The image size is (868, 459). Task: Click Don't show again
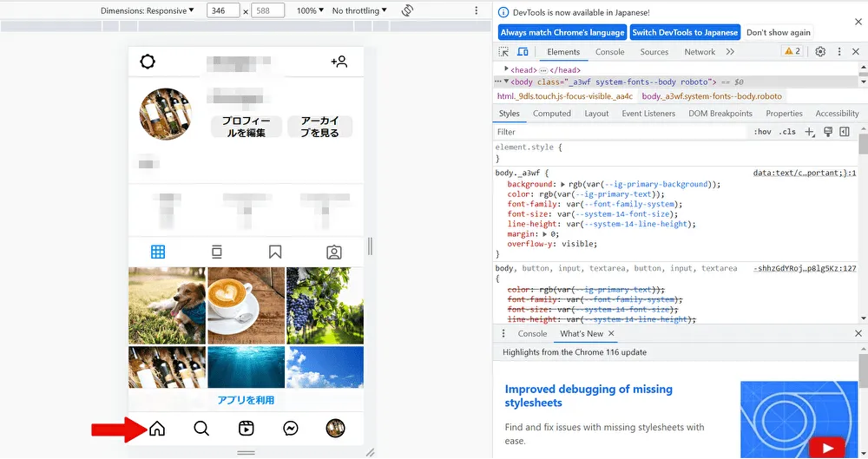coord(779,32)
